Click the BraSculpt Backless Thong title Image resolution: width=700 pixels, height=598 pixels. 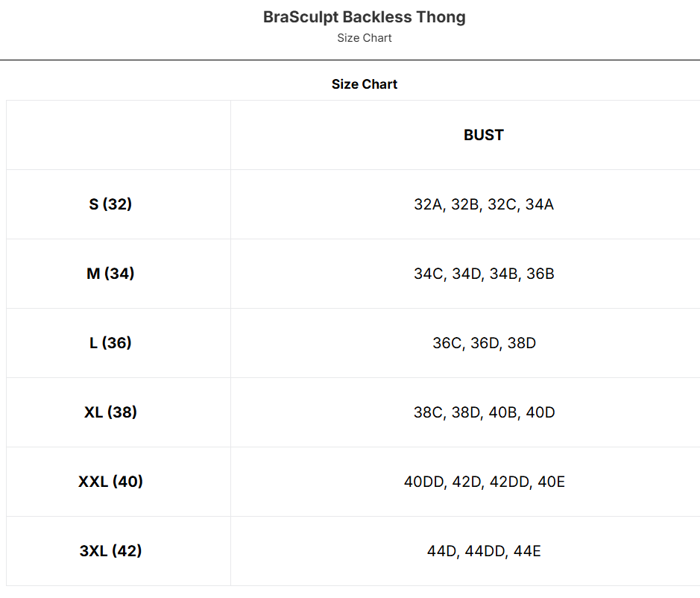pyautogui.click(x=364, y=17)
